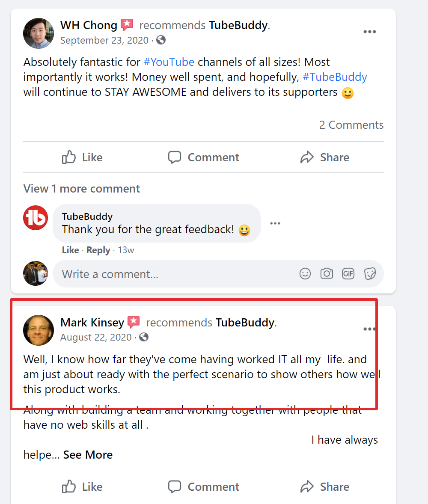Click the Share arrow on WH Chong's post

[x=324, y=157]
